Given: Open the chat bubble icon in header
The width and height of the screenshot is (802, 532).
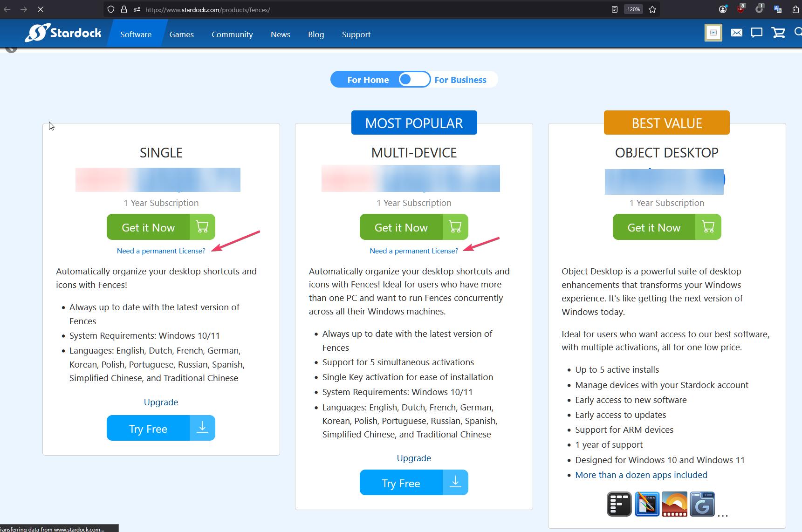Looking at the screenshot, I should (x=756, y=33).
